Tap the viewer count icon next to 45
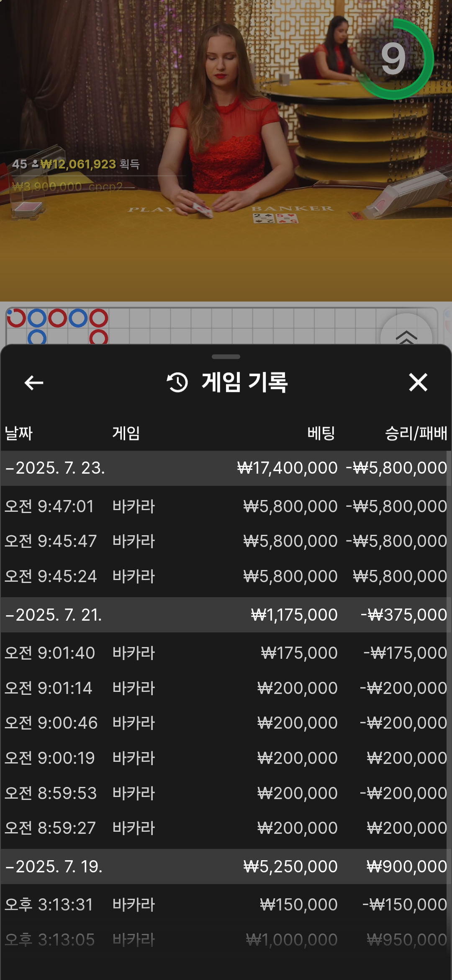Viewport: 452px width, 980px height. point(35,164)
